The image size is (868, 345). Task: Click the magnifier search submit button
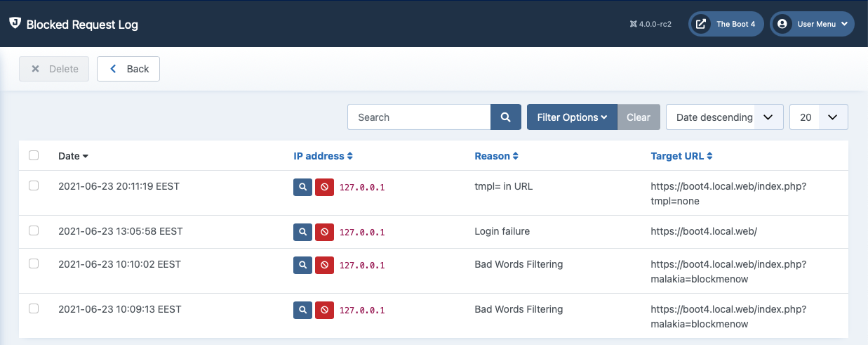click(506, 117)
